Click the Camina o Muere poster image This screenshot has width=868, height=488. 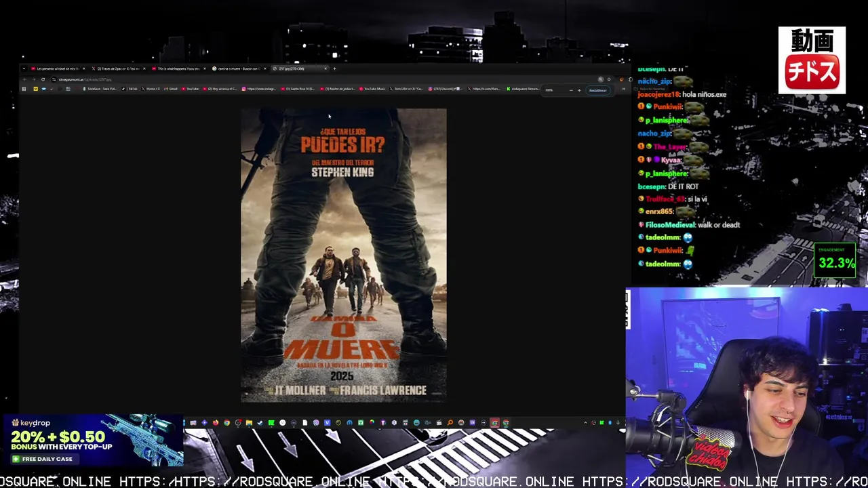[344, 256]
